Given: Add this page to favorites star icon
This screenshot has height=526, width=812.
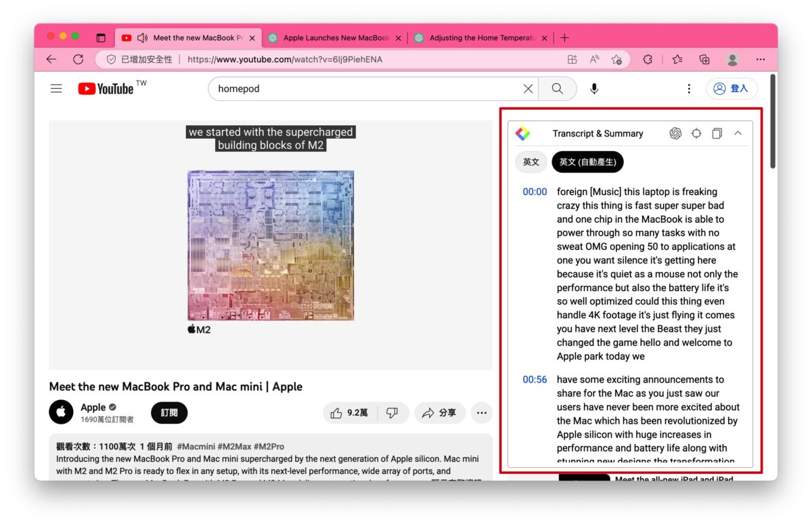Looking at the screenshot, I should [x=616, y=60].
